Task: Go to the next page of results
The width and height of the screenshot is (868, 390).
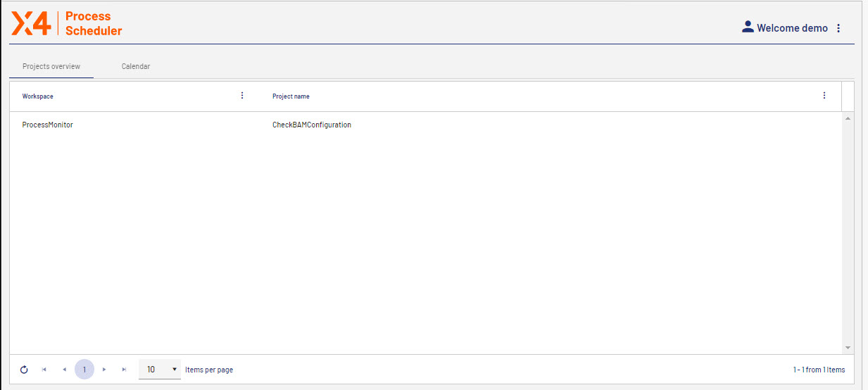Action: (104, 370)
